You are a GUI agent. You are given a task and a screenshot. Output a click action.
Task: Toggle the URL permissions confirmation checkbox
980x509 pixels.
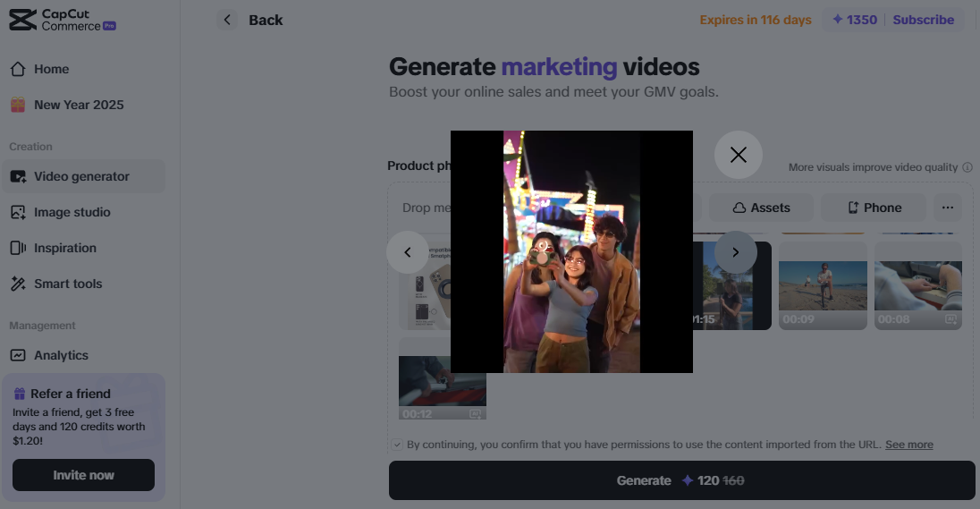tap(397, 445)
